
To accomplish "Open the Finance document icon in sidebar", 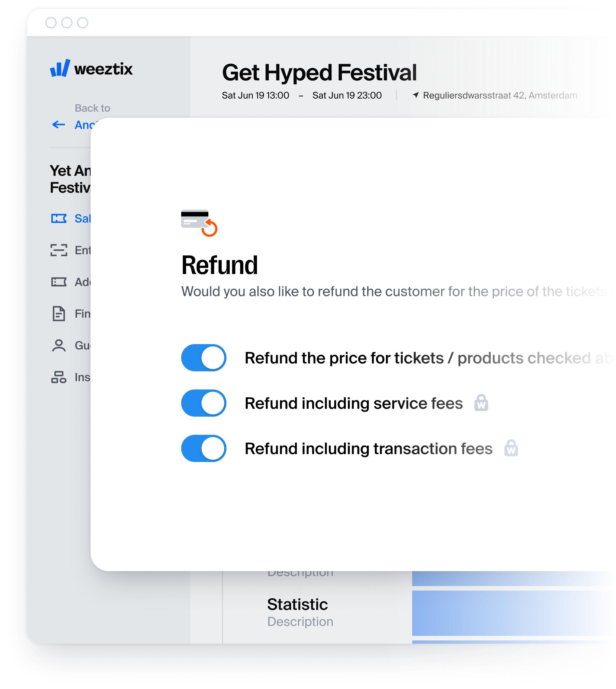I will [x=59, y=314].
